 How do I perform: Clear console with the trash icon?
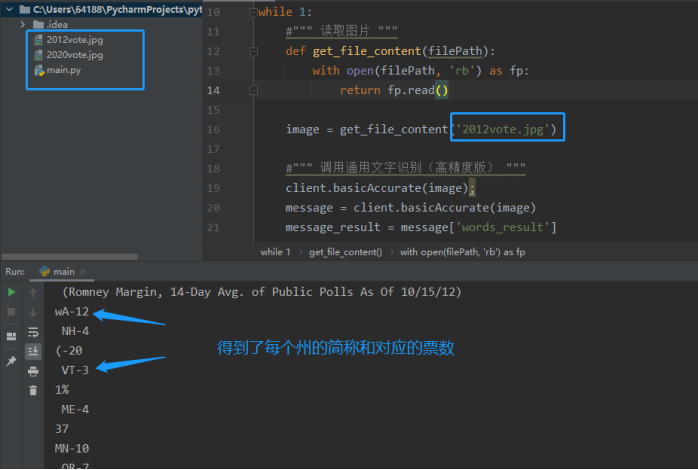point(33,390)
